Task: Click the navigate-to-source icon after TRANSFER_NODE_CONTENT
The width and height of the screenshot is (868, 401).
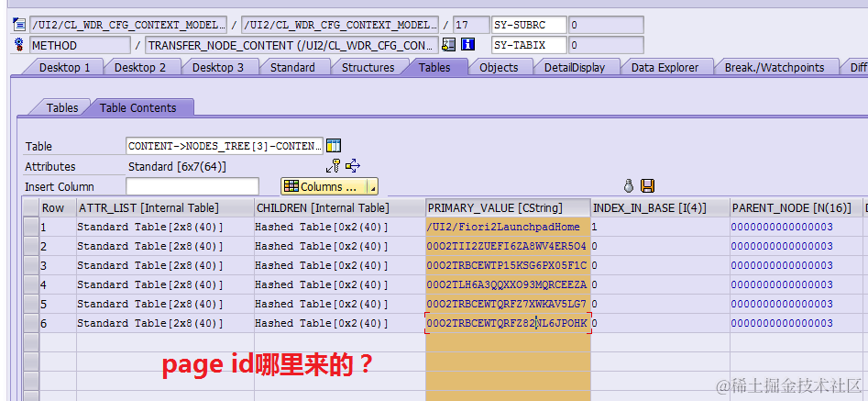Action: 448,45
